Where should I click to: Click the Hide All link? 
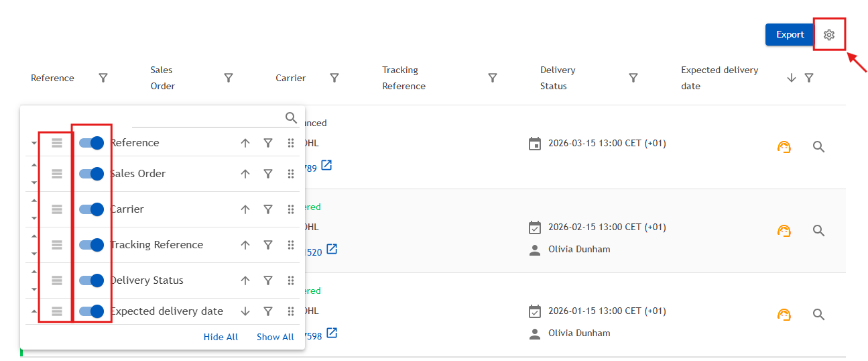[x=221, y=337]
